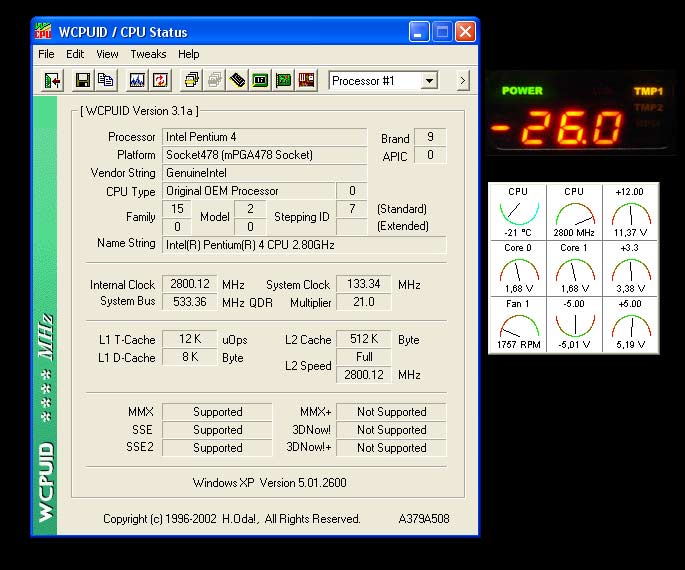This screenshot has width=685, height=570.
Task: Click the System Clock 133.34 value
Action: (x=363, y=284)
